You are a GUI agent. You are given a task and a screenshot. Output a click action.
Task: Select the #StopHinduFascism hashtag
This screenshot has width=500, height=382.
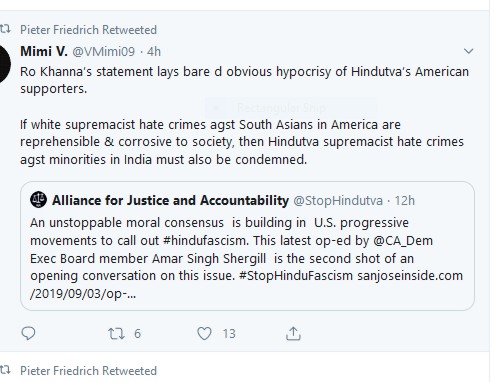(296, 276)
